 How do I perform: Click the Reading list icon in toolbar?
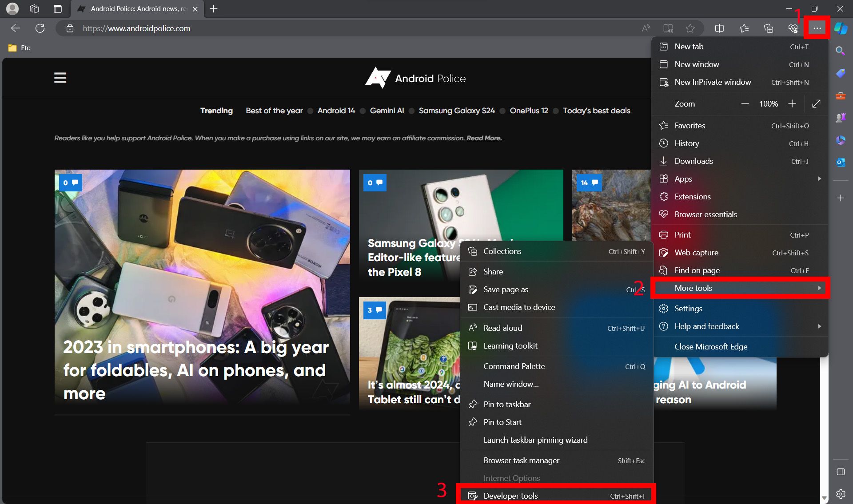click(743, 28)
